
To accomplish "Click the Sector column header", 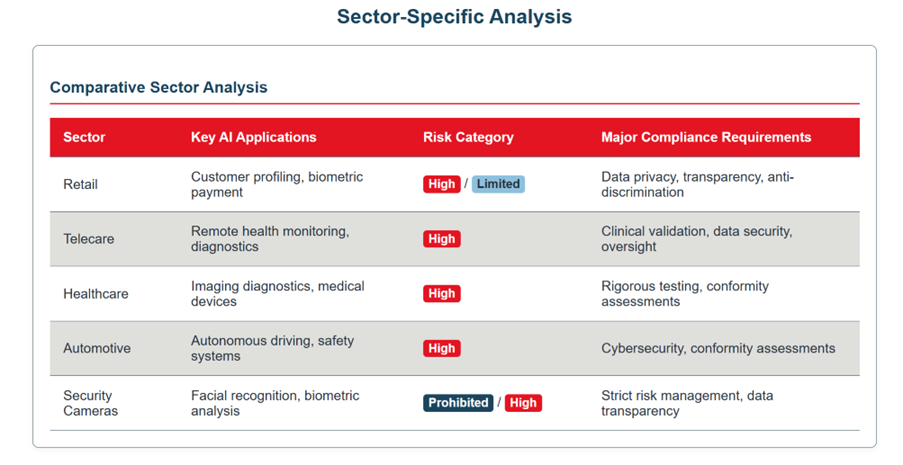I will tap(84, 137).
